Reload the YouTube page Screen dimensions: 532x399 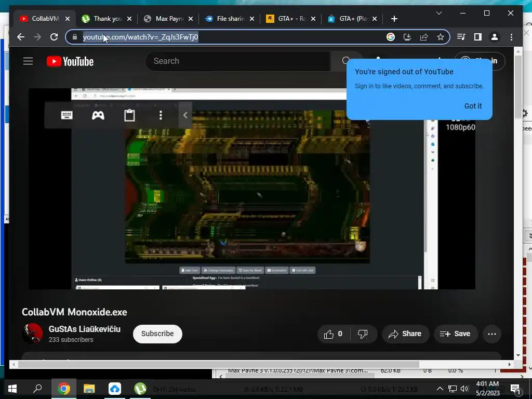coord(54,37)
